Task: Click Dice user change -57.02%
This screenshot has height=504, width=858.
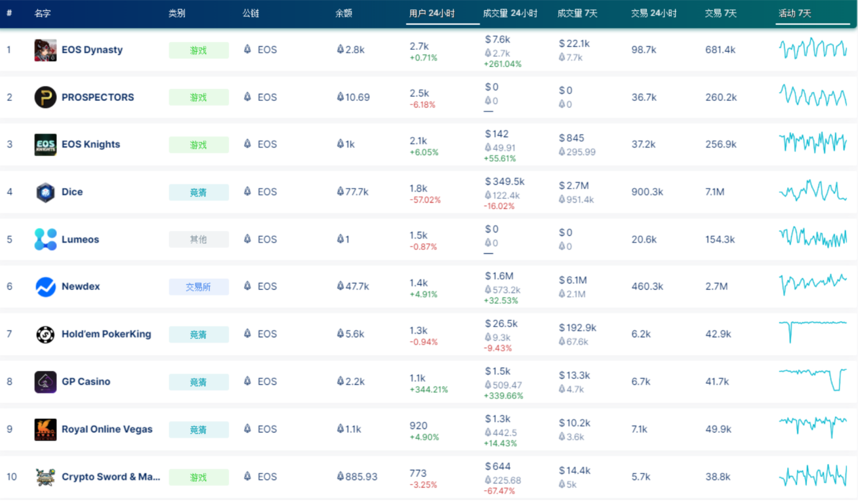Action: pos(425,200)
